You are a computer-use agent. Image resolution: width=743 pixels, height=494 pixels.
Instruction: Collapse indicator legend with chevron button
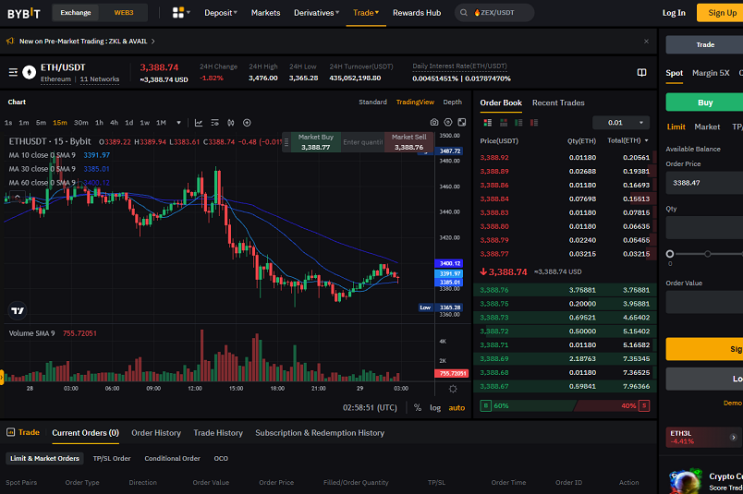[18, 197]
